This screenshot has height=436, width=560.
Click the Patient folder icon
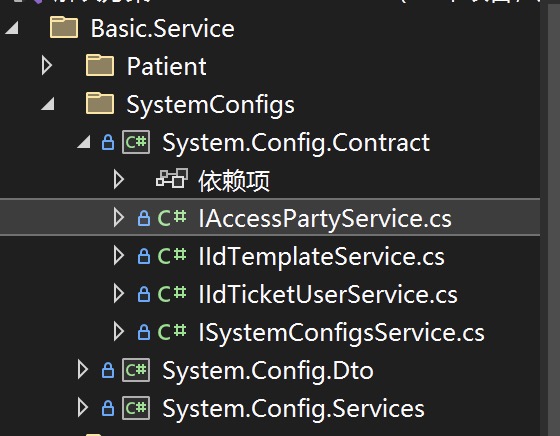tap(100, 66)
